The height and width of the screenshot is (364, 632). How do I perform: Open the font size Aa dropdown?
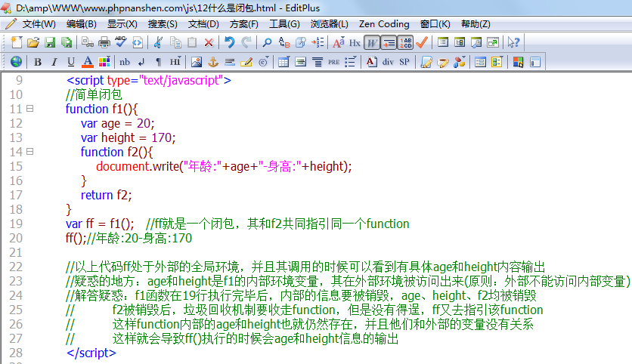point(339,42)
